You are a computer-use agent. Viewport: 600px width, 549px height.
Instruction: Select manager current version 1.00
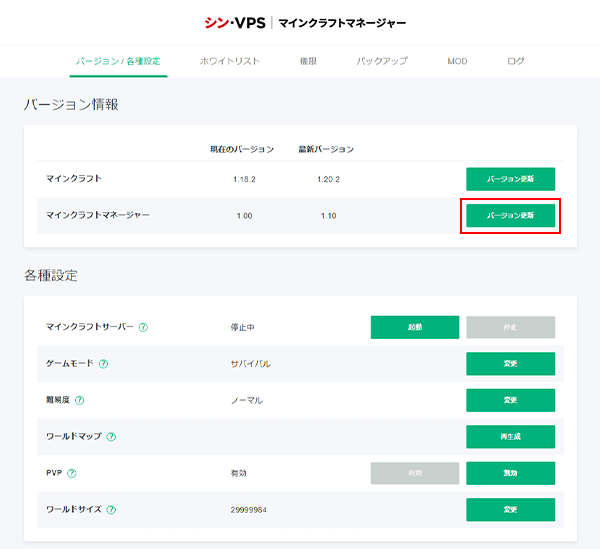pyautogui.click(x=244, y=216)
